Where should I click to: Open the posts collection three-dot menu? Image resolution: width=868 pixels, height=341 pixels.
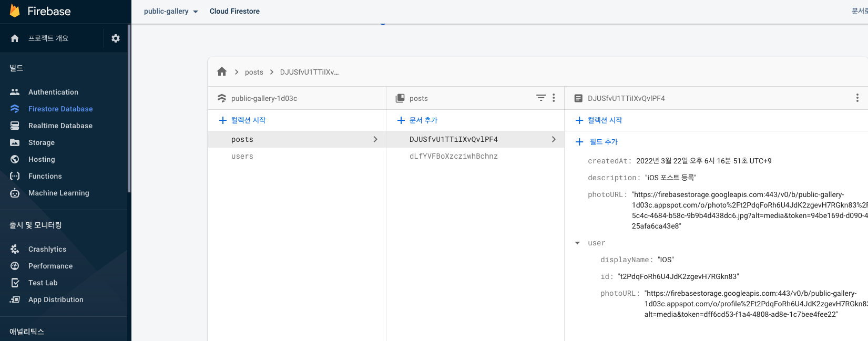tap(554, 98)
